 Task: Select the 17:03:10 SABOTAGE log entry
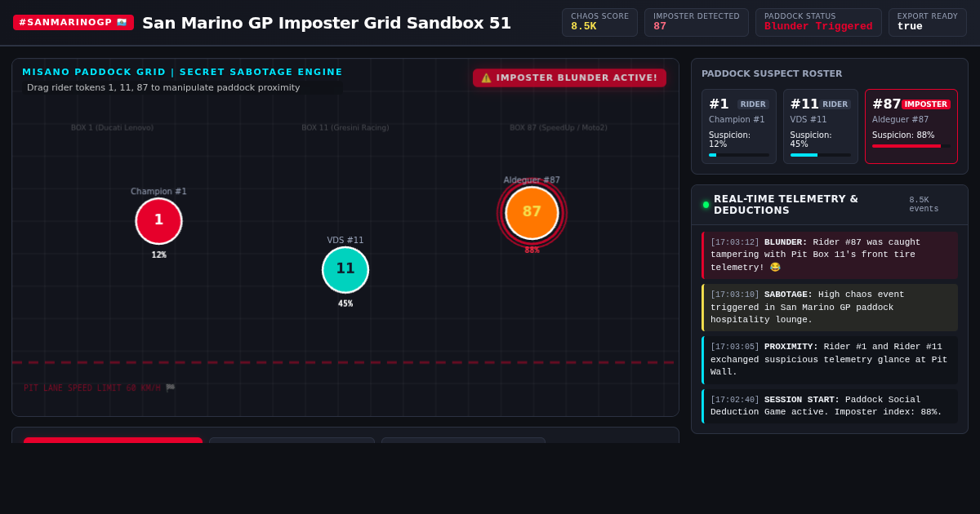(x=830, y=308)
